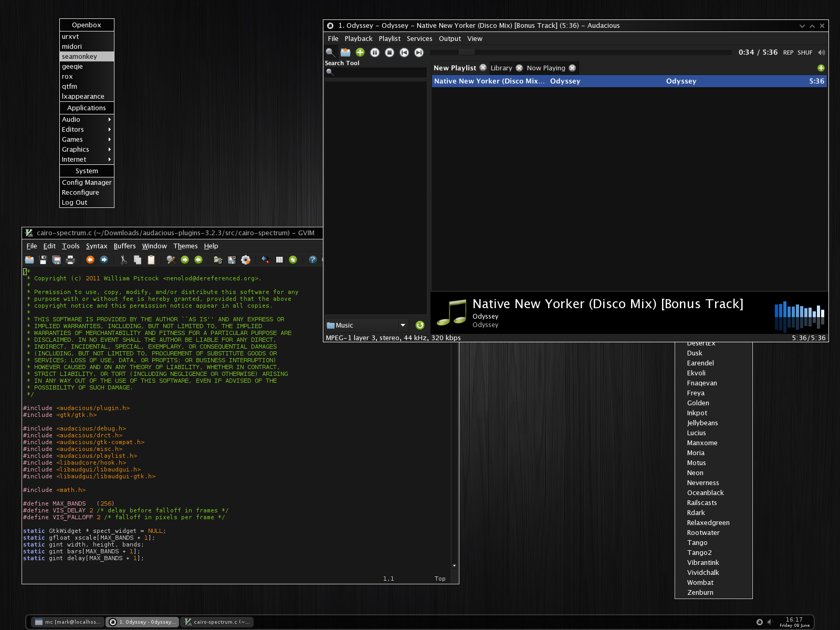840x630 pixels.
Task: Open the GVIM help question mark icon
Action: tap(313, 259)
